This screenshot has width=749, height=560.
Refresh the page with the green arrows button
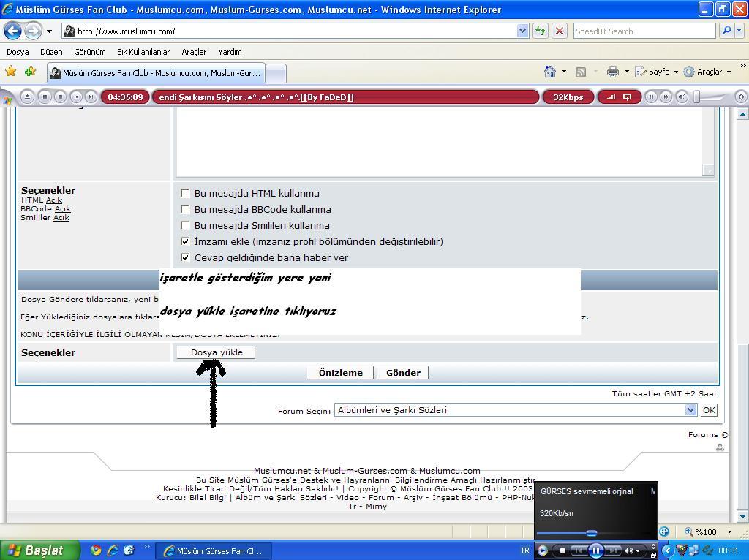541,31
